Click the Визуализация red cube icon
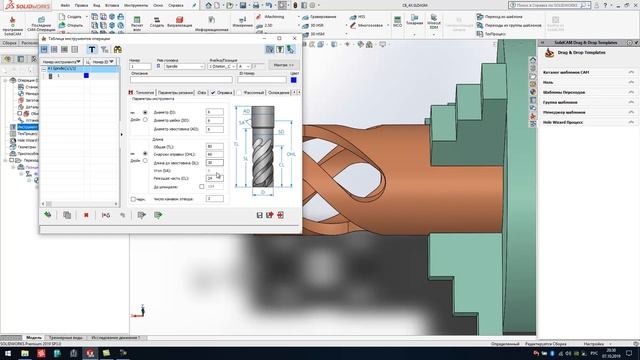The width and height of the screenshot is (640, 360). pos(179,20)
